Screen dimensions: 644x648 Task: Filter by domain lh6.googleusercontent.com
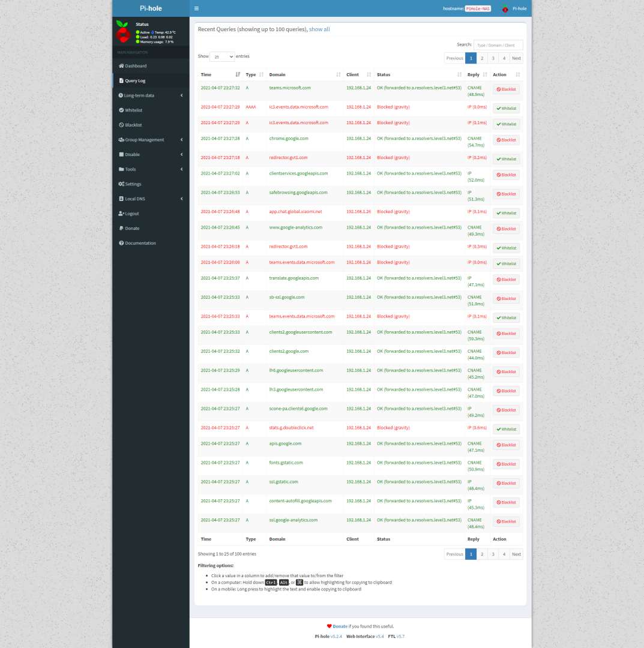click(296, 370)
